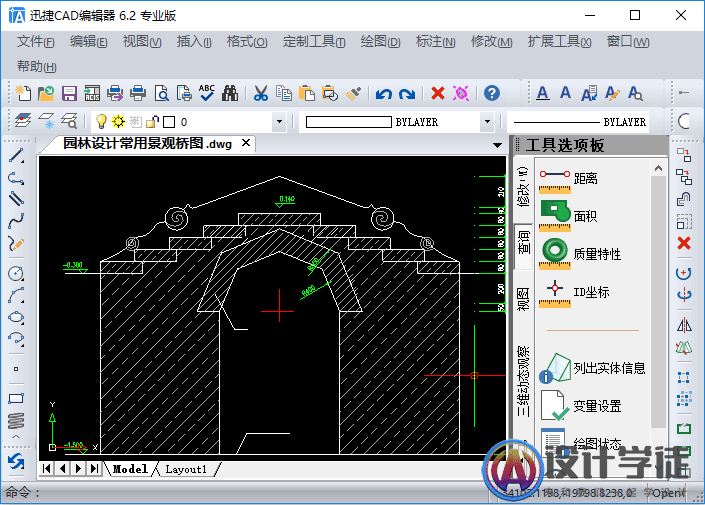Jump to first layout tab arrow

click(46, 469)
